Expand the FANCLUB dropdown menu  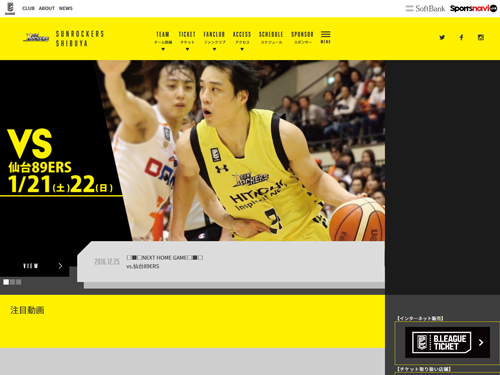tap(214, 41)
